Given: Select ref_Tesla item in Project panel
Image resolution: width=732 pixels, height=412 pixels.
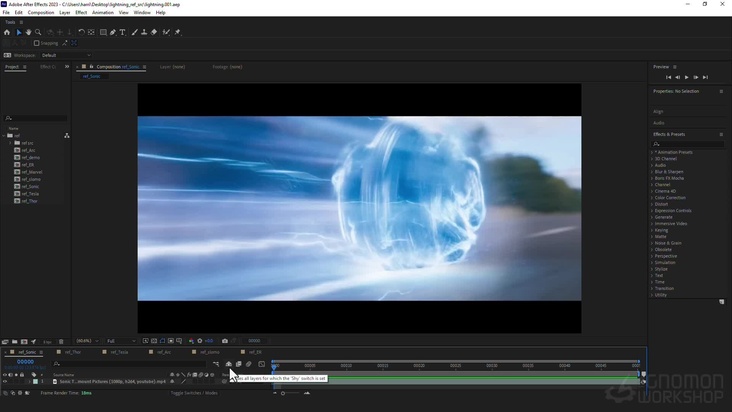Looking at the screenshot, I should (28, 193).
